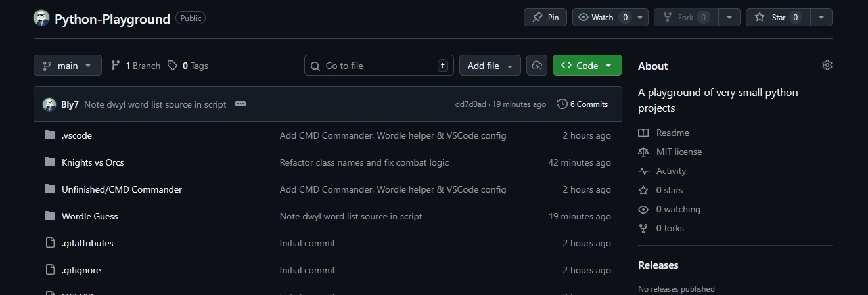Click the Fork button
Viewport: 868px width, 295px height.
click(686, 17)
